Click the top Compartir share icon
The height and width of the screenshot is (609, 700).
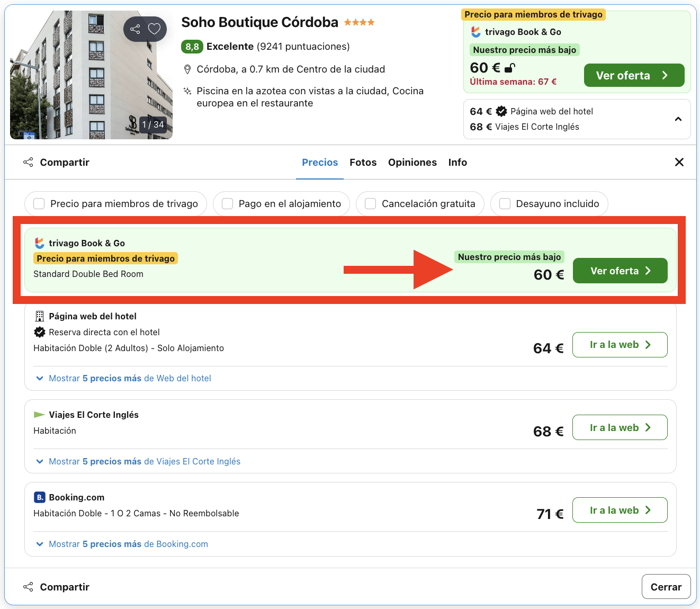click(x=28, y=162)
